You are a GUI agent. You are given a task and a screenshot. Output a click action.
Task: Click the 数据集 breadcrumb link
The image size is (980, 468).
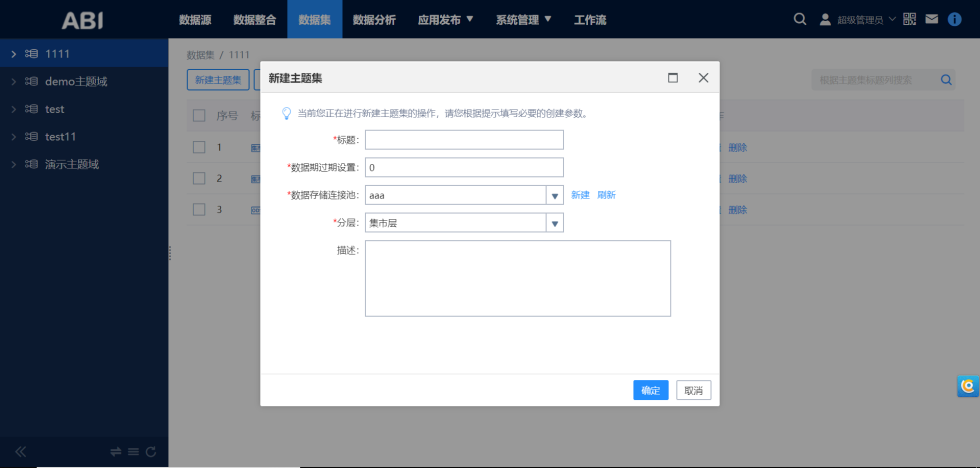(x=200, y=55)
